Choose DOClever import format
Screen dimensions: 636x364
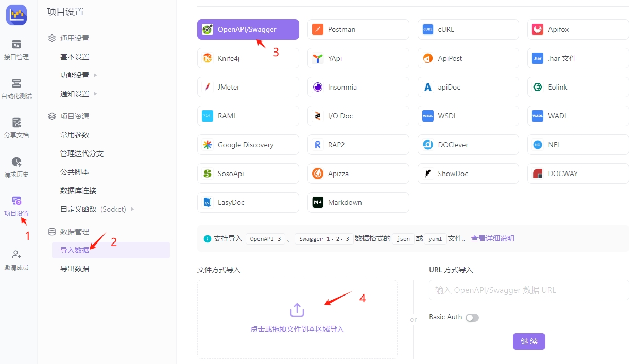(469, 145)
